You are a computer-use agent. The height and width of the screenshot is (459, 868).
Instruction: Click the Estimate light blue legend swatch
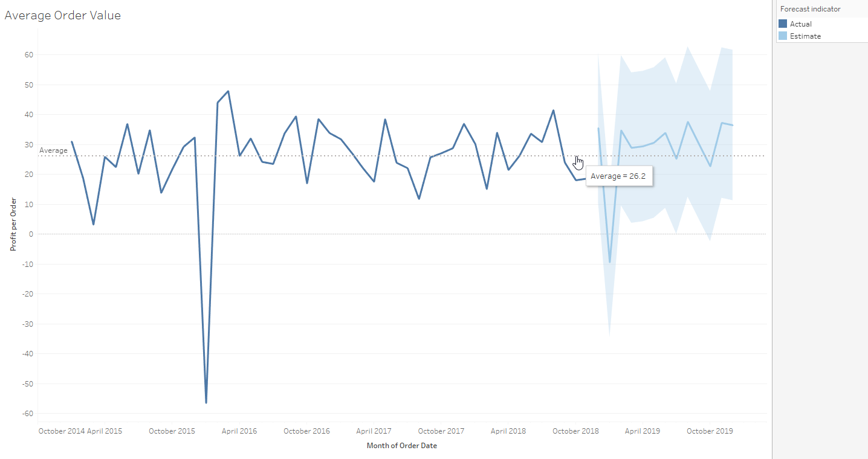click(783, 36)
